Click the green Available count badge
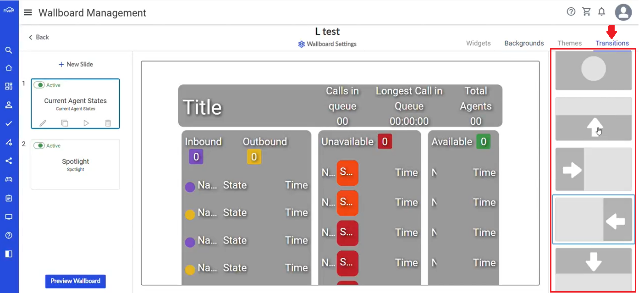The width and height of the screenshot is (644, 299). pos(483,142)
